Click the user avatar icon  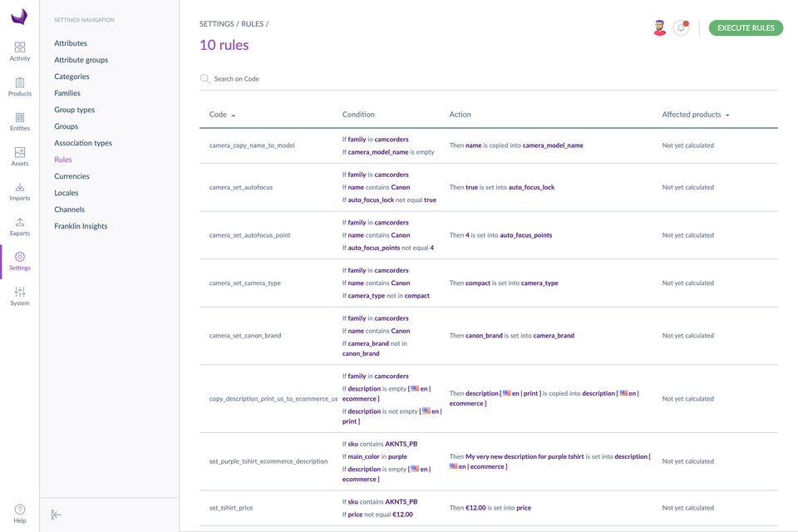point(659,27)
